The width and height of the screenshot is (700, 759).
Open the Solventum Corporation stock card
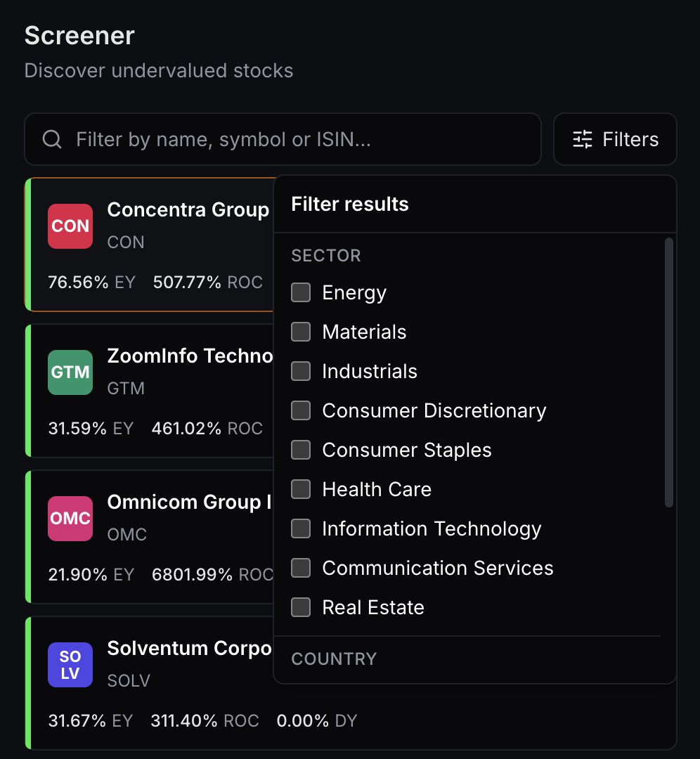[351, 682]
